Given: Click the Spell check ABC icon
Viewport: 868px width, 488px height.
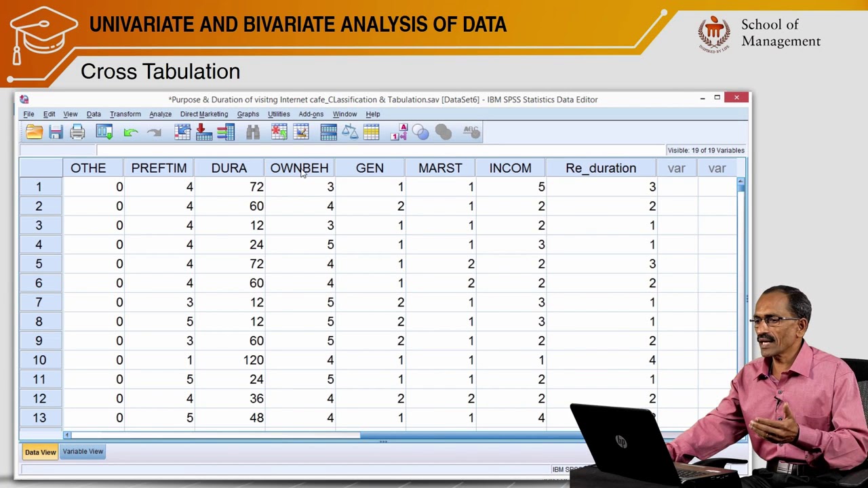Looking at the screenshot, I should click(471, 132).
